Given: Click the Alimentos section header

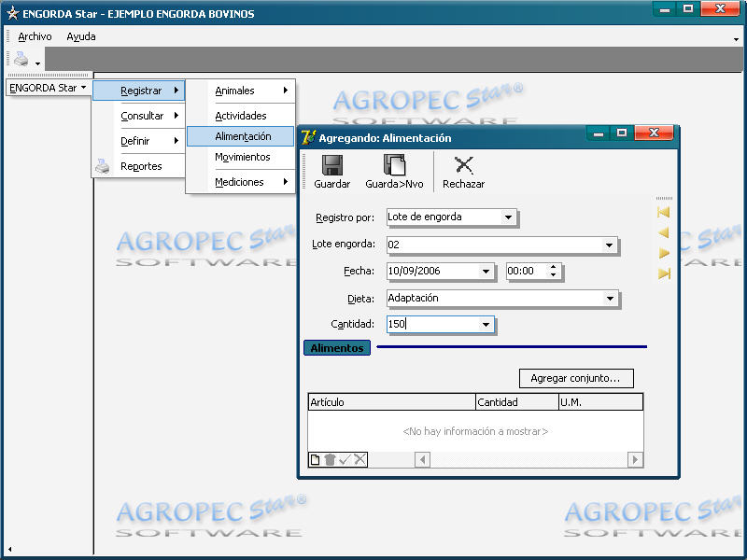Looking at the screenshot, I should (x=337, y=348).
